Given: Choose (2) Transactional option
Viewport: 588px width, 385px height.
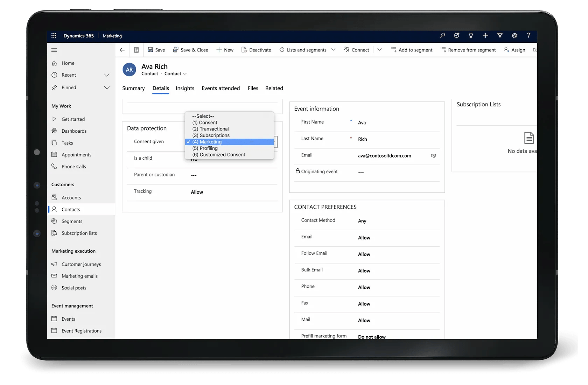Looking at the screenshot, I should pos(229,129).
